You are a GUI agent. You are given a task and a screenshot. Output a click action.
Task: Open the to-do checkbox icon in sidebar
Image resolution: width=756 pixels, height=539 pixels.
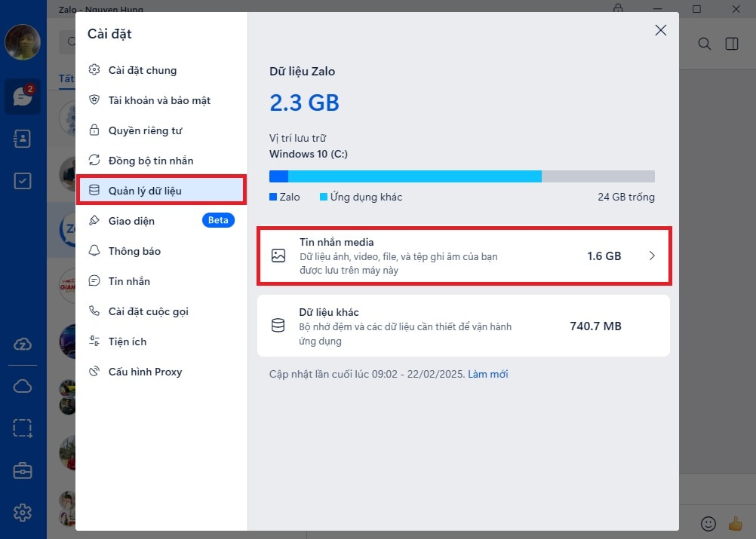point(22,181)
